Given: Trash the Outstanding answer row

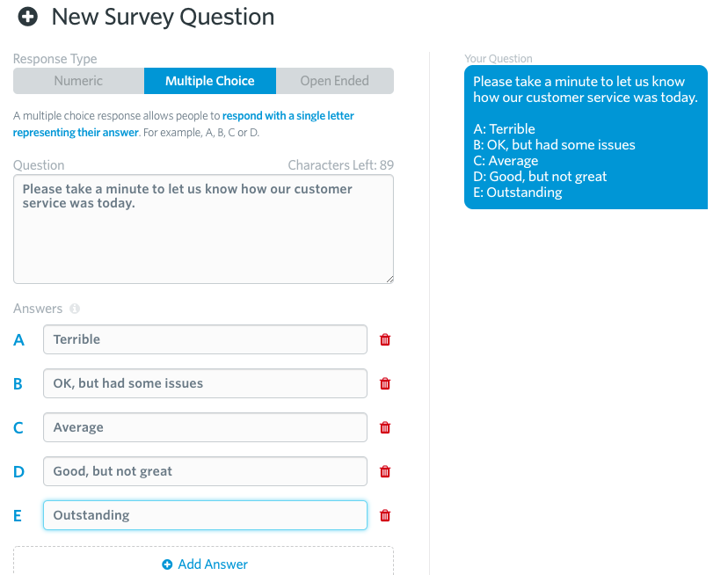Looking at the screenshot, I should click(385, 515).
